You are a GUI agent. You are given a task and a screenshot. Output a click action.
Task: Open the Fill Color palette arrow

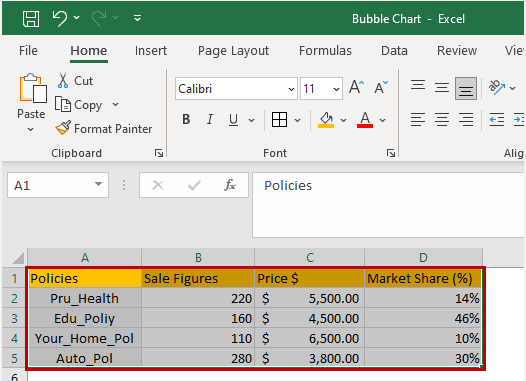(x=343, y=120)
